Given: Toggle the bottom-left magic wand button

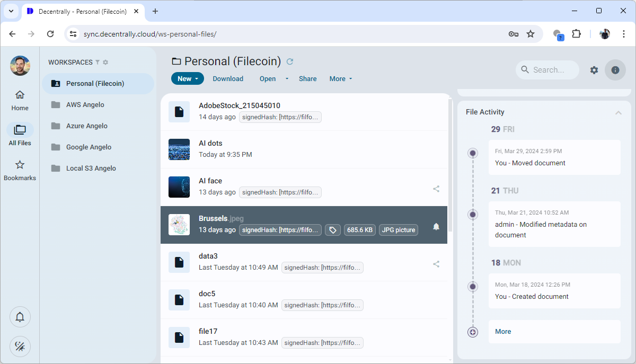Looking at the screenshot, I should click(20, 347).
